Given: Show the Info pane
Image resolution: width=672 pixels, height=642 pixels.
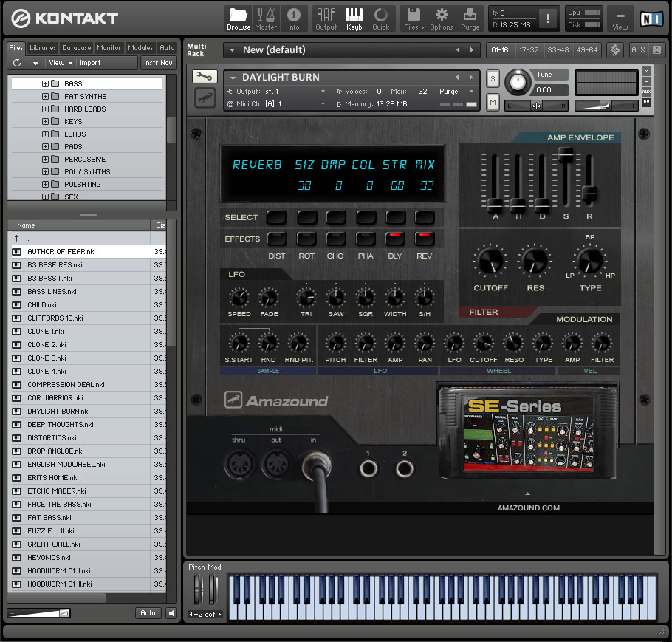Looking at the screenshot, I should tap(294, 19).
